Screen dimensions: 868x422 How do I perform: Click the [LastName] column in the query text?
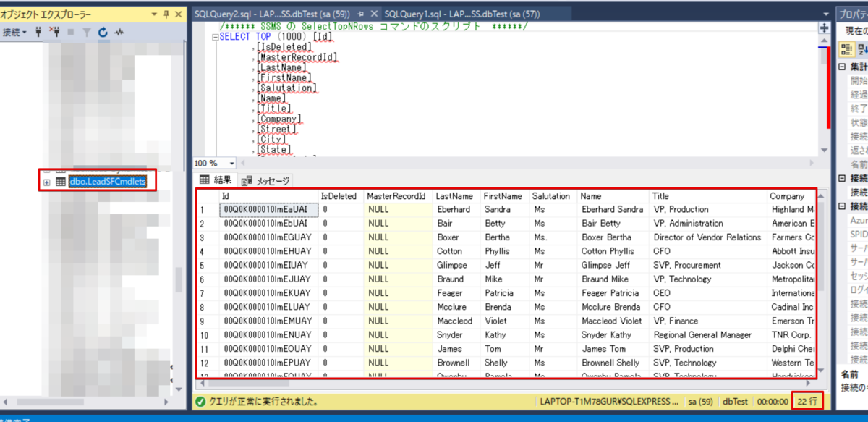(x=281, y=67)
